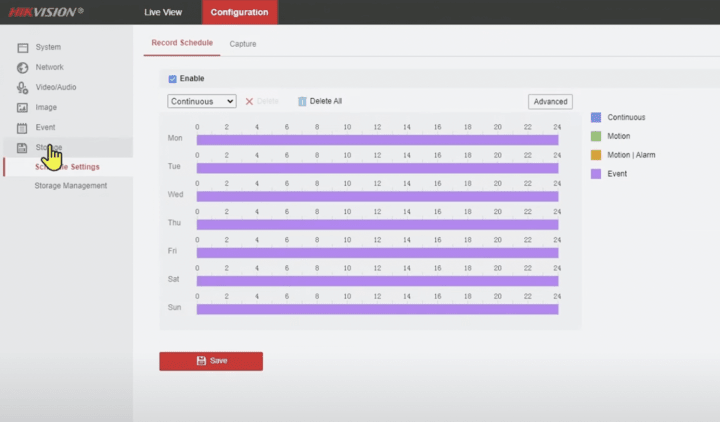Select the Configuration top tab

[239, 12]
